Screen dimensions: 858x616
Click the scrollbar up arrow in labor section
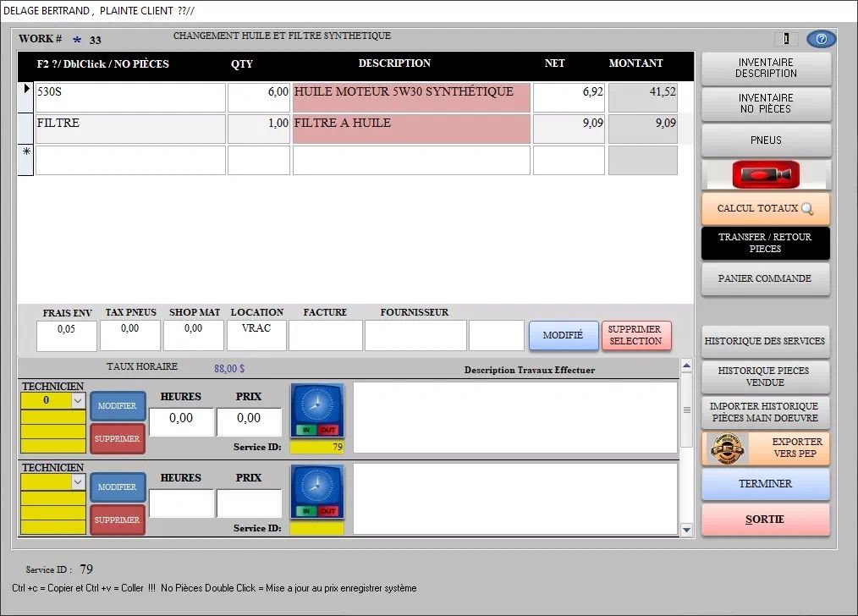click(687, 366)
